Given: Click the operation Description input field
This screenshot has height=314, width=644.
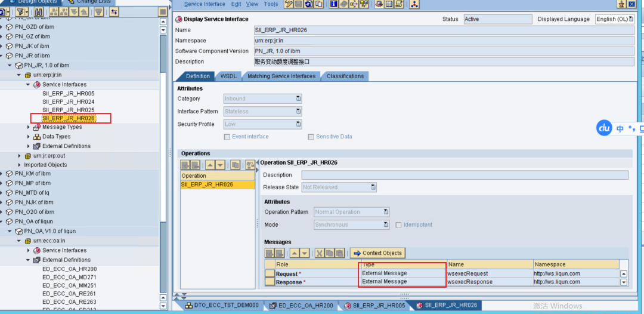Looking at the screenshot, I should click(x=465, y=175).
